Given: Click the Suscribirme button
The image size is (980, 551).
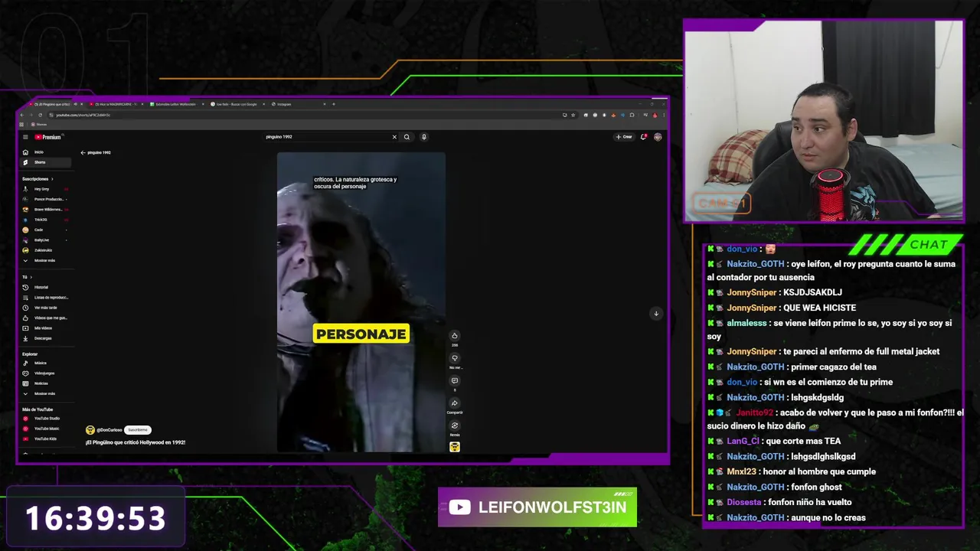Looking at the screenshot, I should click(x=137, y=430).
